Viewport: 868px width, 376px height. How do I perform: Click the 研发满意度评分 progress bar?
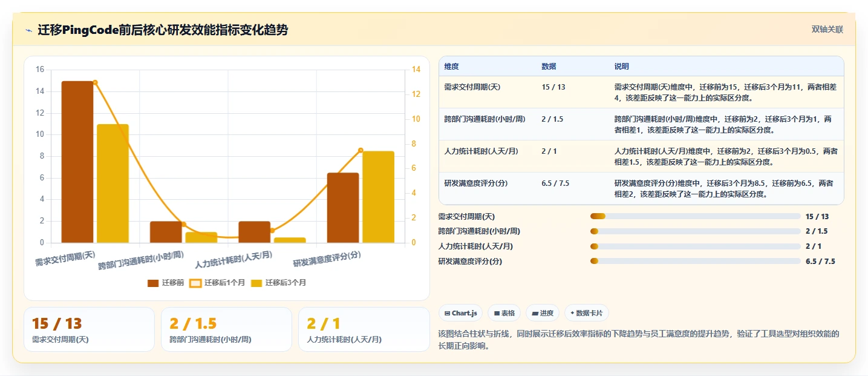pyautogui.click(x=696, y=261)
